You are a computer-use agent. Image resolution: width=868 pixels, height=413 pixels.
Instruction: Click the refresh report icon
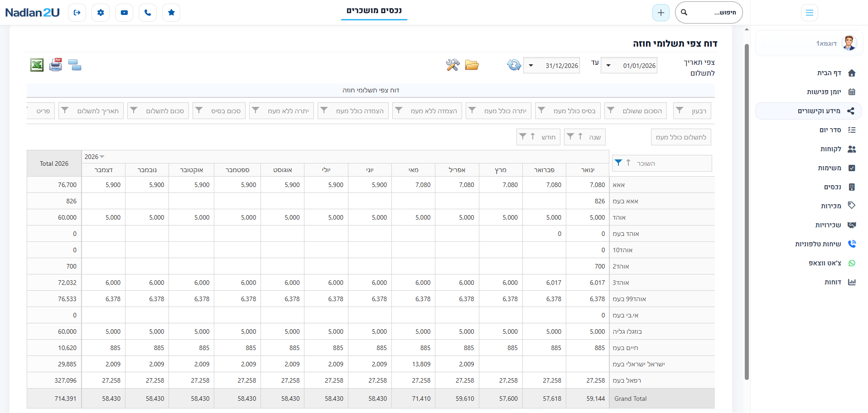pyautogui.click(x=514, y=65)
